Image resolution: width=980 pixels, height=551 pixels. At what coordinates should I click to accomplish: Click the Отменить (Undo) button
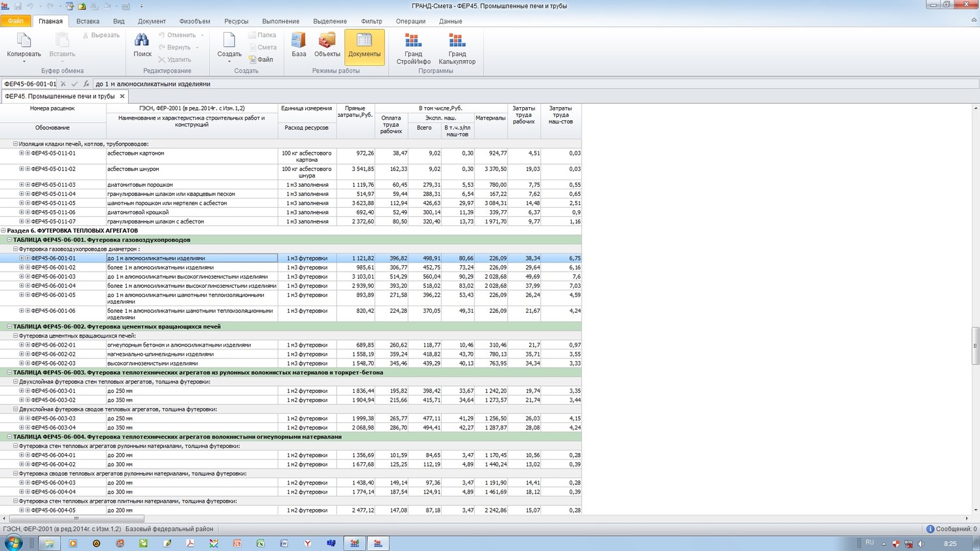pos(176,35)
